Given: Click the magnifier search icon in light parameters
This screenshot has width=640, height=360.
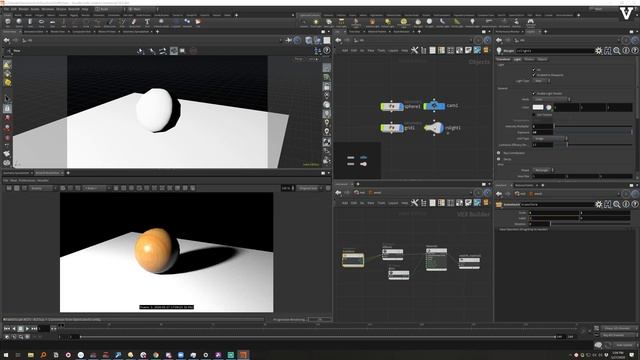Looking at the screenshot, I should click(x=617, y=51).
